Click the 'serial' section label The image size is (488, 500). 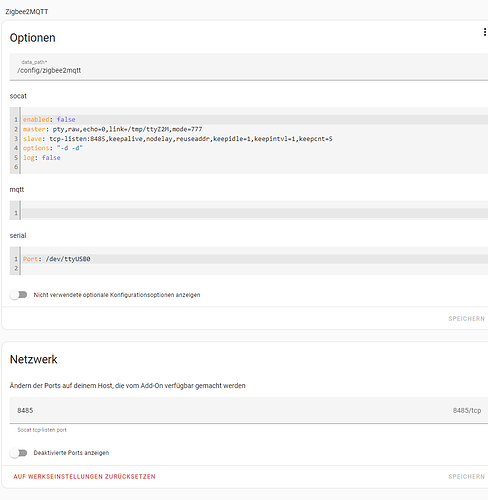[x=18, y=236]
